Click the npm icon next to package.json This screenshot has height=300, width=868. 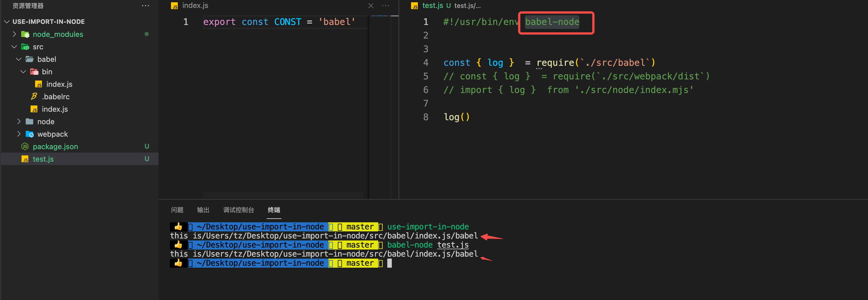25,146
